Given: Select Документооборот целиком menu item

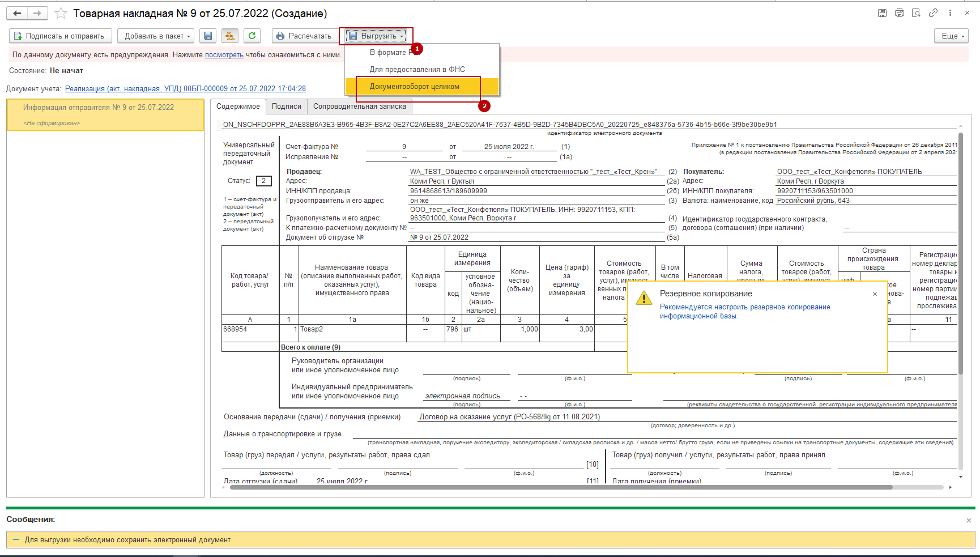Looking at the screenshot, I should (422, 86).
